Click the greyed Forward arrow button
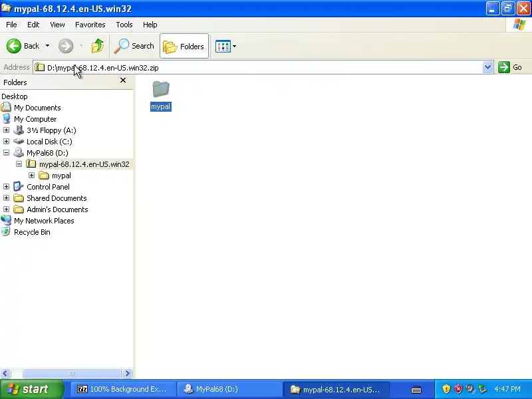Screen dimensions: 532x399 [x=66, y=46]
